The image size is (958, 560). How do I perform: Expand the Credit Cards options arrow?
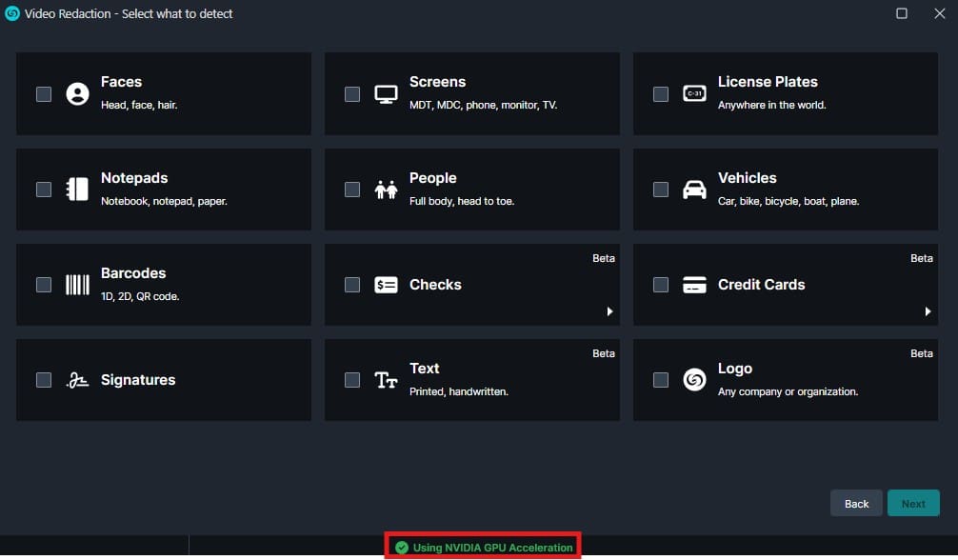point(928,311)
